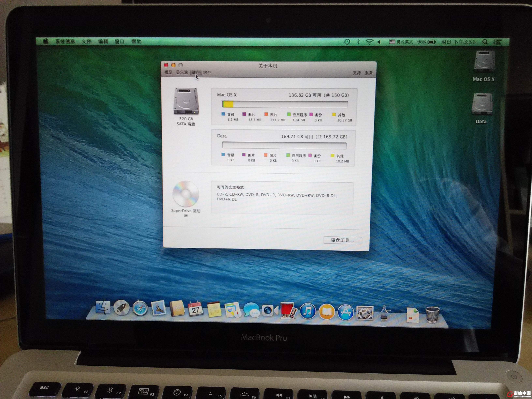
Task: Click the Time Machine menu bar icon
Action: point(347,42)
